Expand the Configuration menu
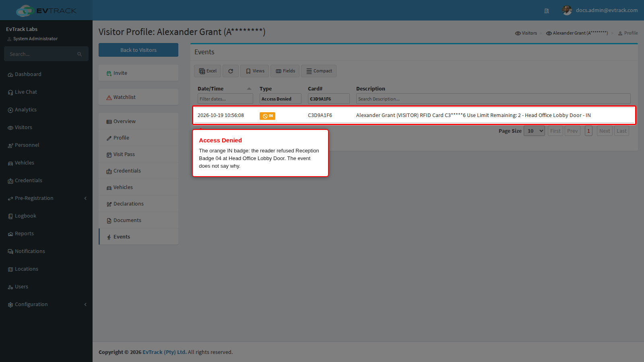The image size is (644, 362). pyautogui.click(x=46, y=304)
